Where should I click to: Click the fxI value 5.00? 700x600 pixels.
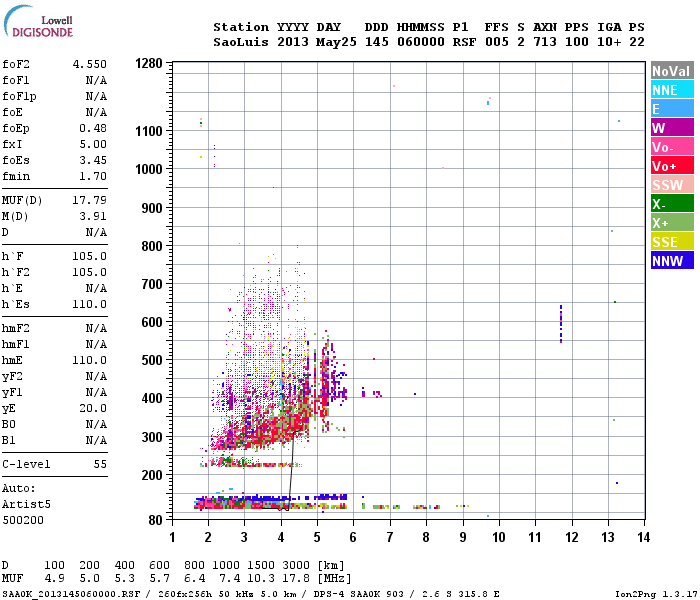tap(93, 144)
